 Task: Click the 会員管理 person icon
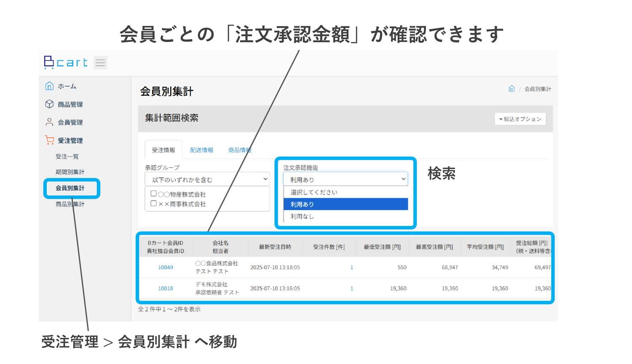pyautogui.click(x=49, y=122)
